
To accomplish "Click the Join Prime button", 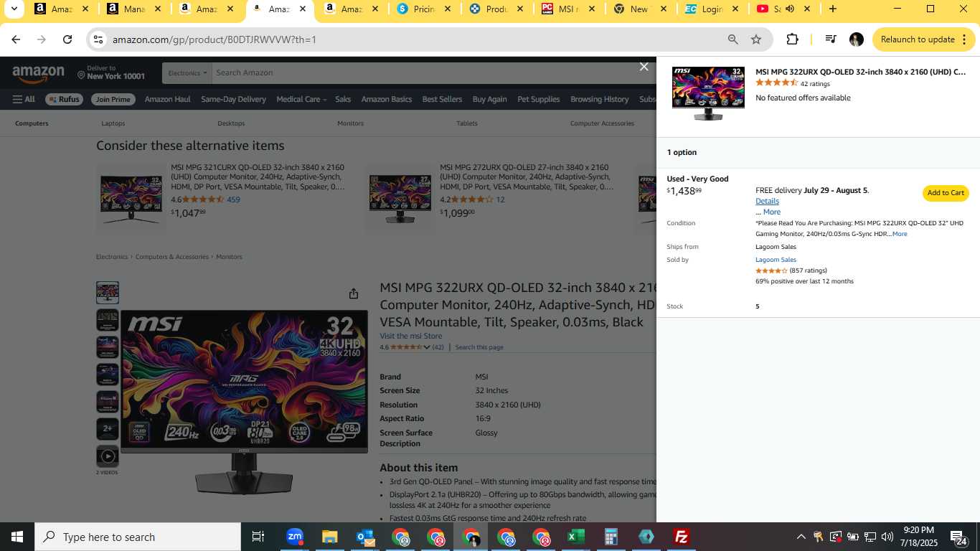I will pyautogui.click(x=113, y=99).
